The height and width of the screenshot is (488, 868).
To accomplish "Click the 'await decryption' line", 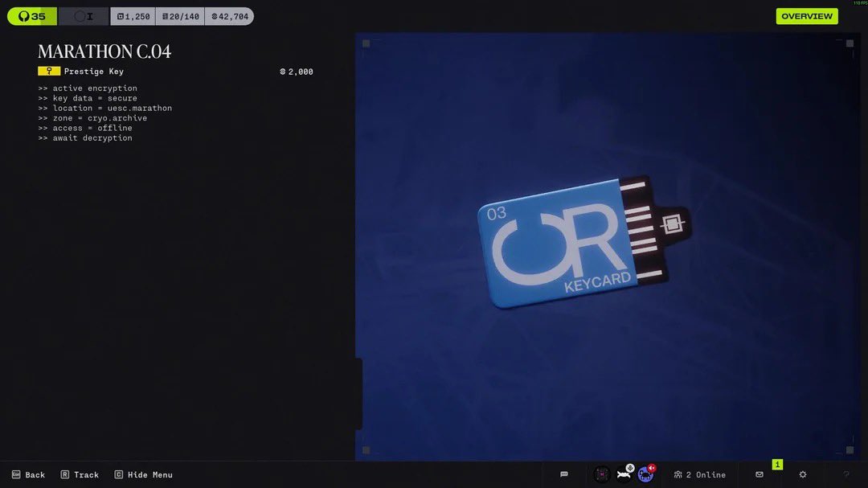I will (84, 138).
